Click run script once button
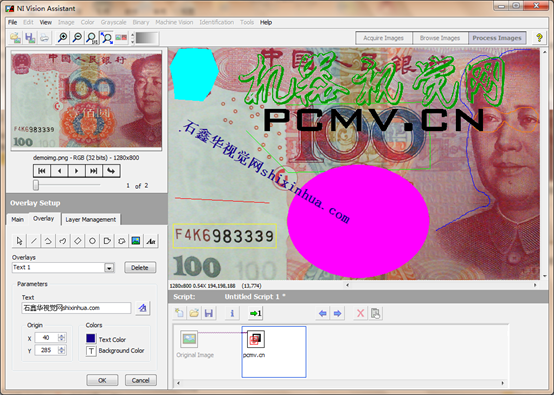This screenshot has height=395, width=554. coord(255,313)
